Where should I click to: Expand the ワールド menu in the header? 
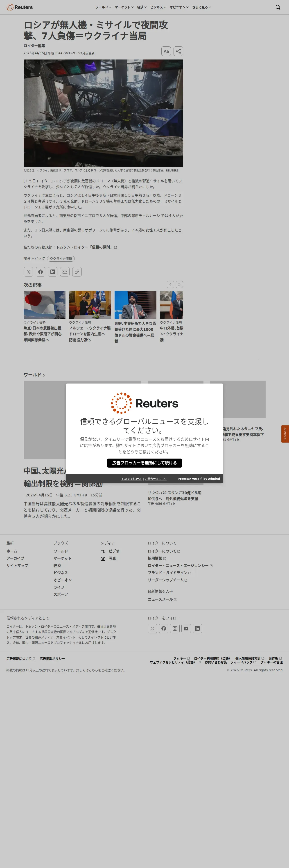[x=103, y=7]
